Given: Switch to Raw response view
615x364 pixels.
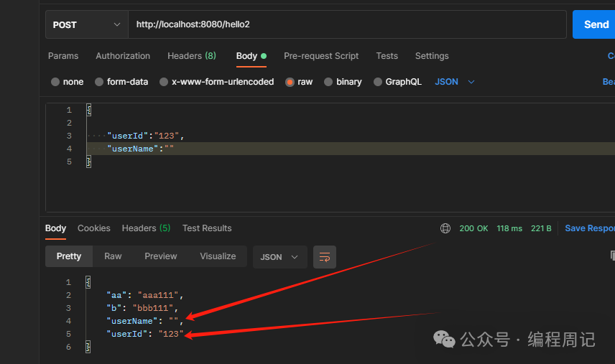Looking at the screenshot, I should point(113,256).
